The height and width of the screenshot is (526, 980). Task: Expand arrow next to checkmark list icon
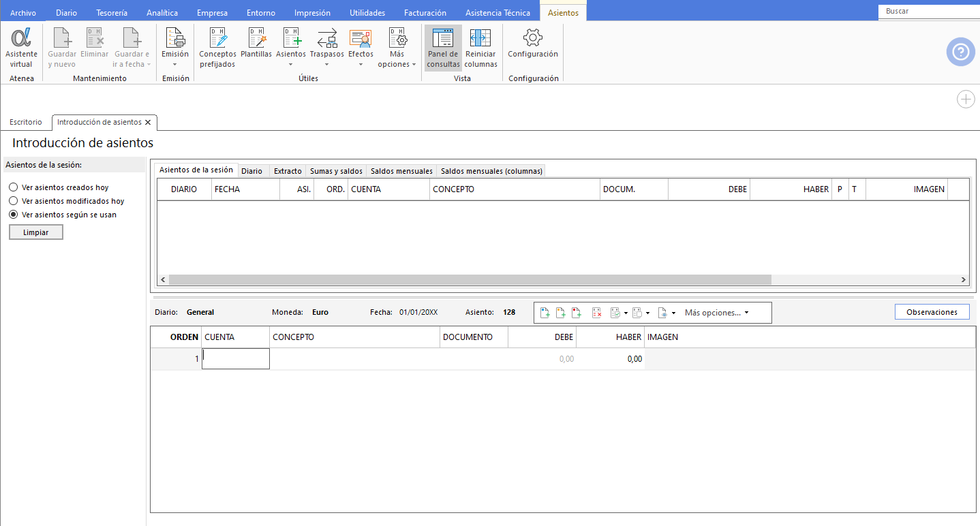[x=626, y=313]
